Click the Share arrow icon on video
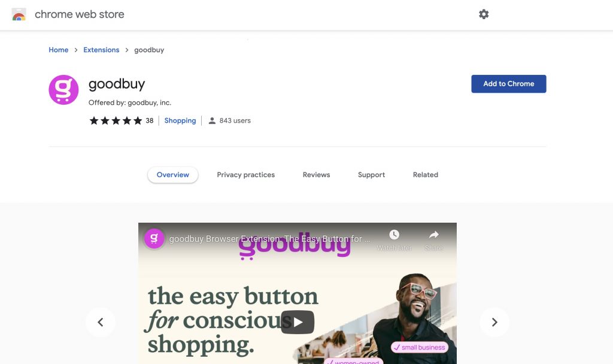613x364 pixels. point(434,235)
